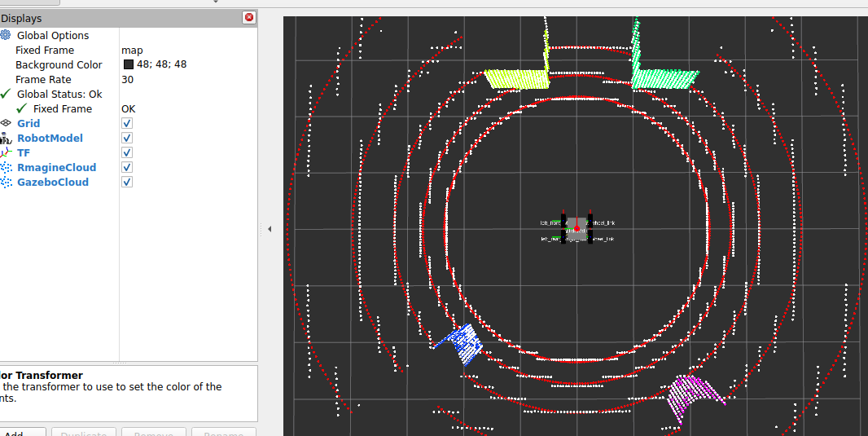Image resolution: width=868 pixels, height=436 pixels.
Task: Click the Grid display icon
Action: pos(6,123)
